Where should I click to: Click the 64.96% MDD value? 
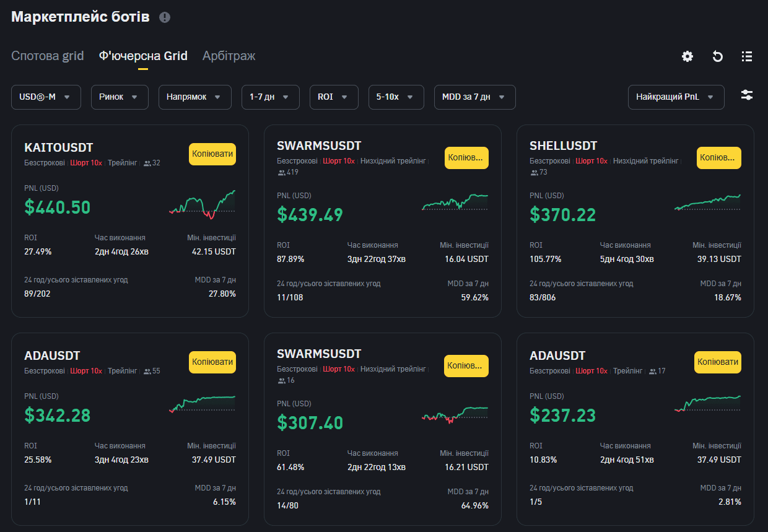475,506
